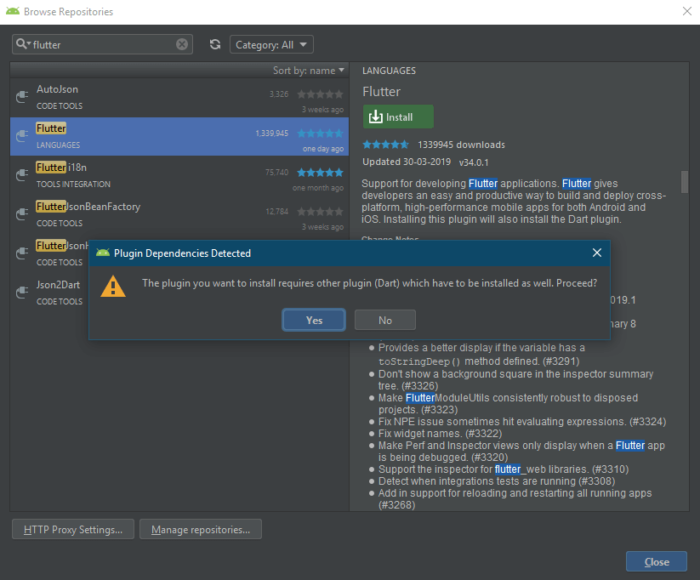Click the Flutter i18n star rating
Image resolution: width=700 pixels, height=580 pixels.
[320, 172]
